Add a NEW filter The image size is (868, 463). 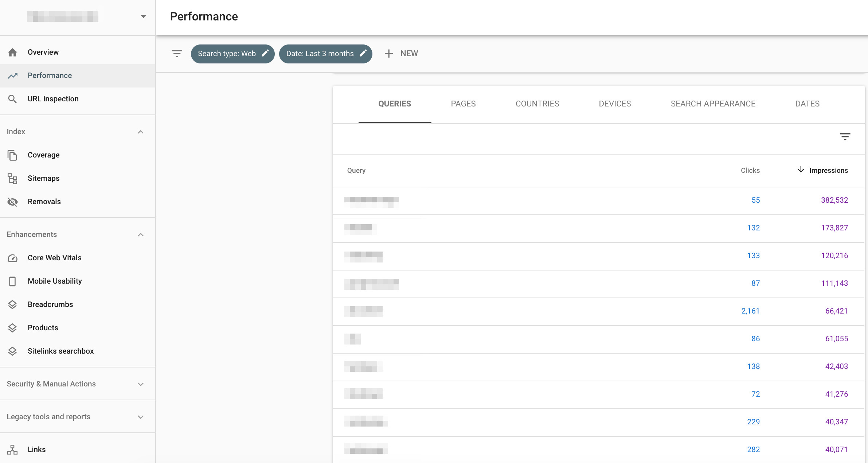pos(401,54)
